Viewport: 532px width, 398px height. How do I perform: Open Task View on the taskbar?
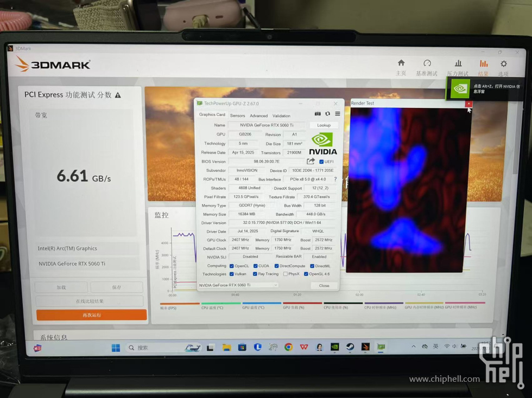[x=211, y=348]
